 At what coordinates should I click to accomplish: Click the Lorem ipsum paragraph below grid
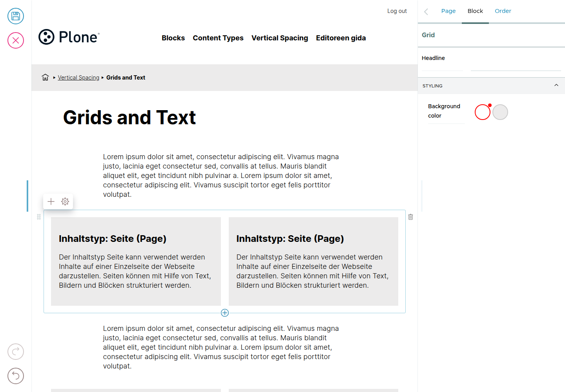221,347
